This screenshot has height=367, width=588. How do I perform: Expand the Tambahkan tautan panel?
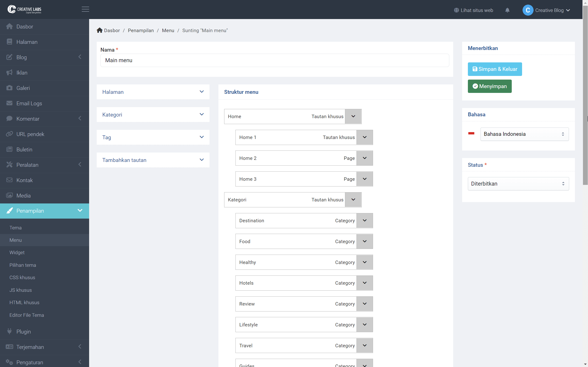click(x=153, y=160)
